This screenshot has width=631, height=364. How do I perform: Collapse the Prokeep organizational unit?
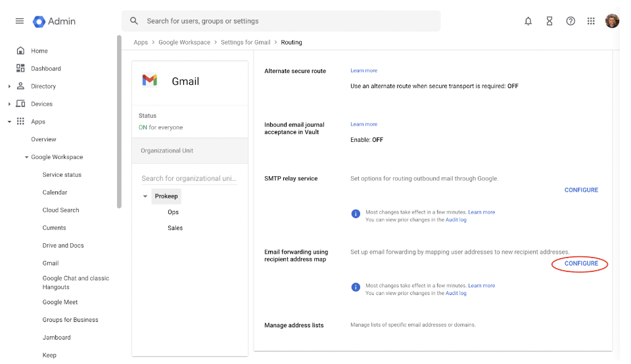point(145,196)
